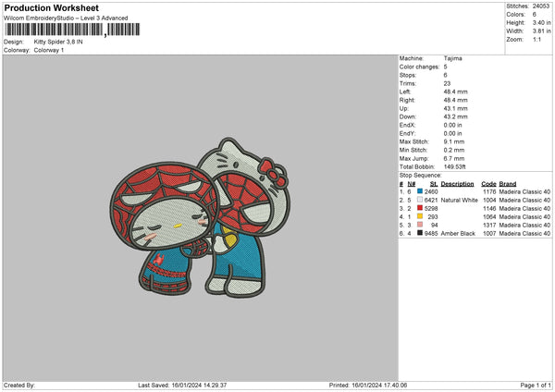Click the Machine value 'Tajima'
Image resolution: width=555 pixels, height=392 pixels.
(452, 58)
